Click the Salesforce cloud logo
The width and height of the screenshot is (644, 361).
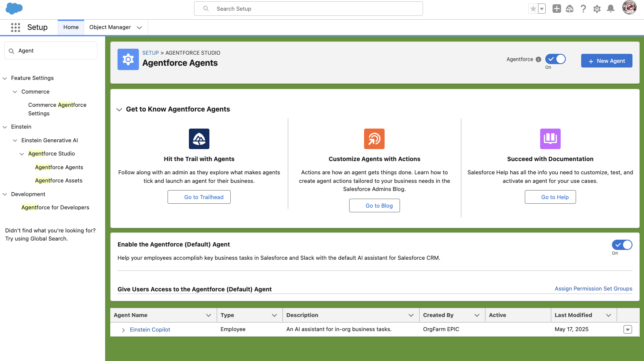(x=14, y=9)
